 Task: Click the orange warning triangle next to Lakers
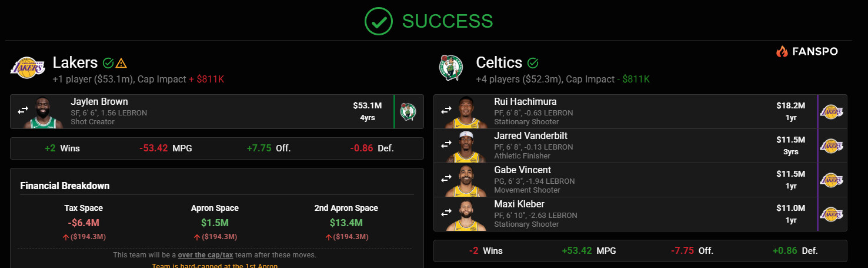point(121,63)
